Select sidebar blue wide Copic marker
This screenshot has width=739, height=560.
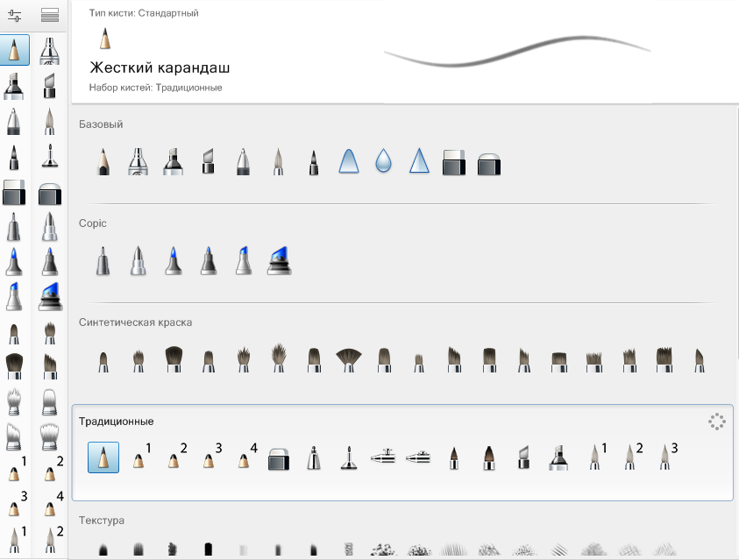click(51, 297)
